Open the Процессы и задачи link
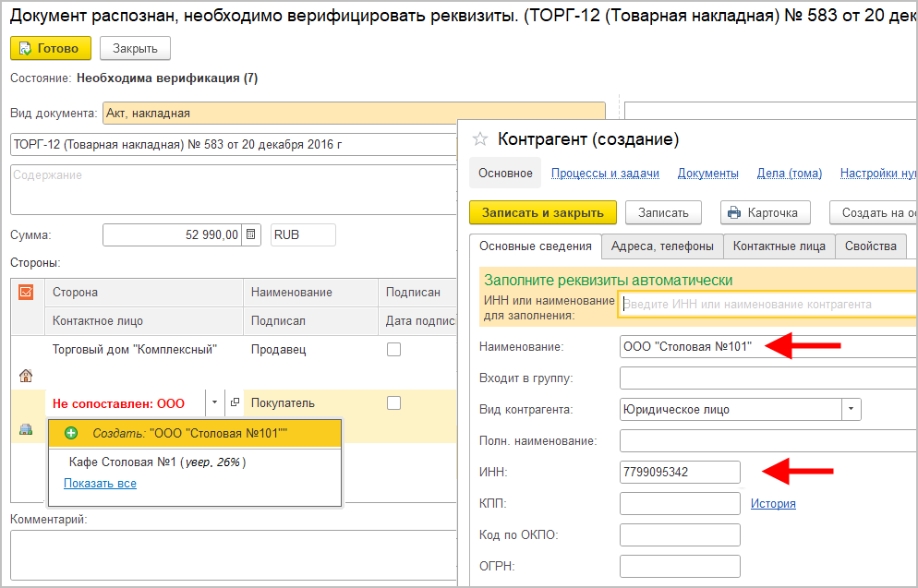The width and height of the screenshot is (918, 588). click(x=605, y=173)
